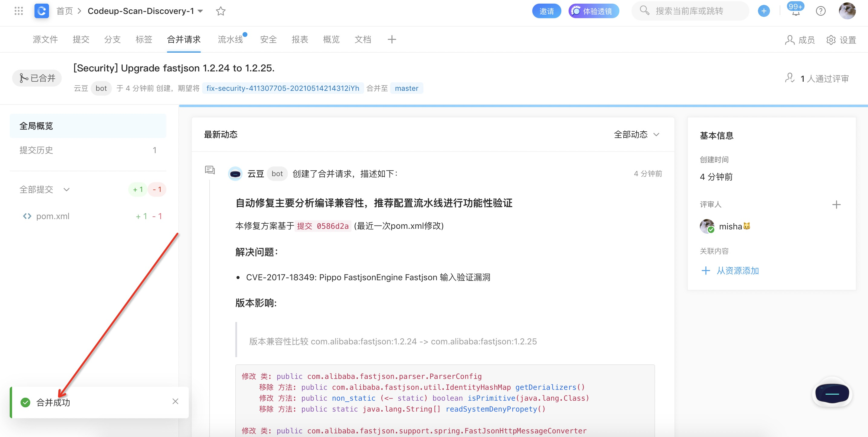Open the 概览 tab
868x437 pixels.
click(x=331, y=39)
